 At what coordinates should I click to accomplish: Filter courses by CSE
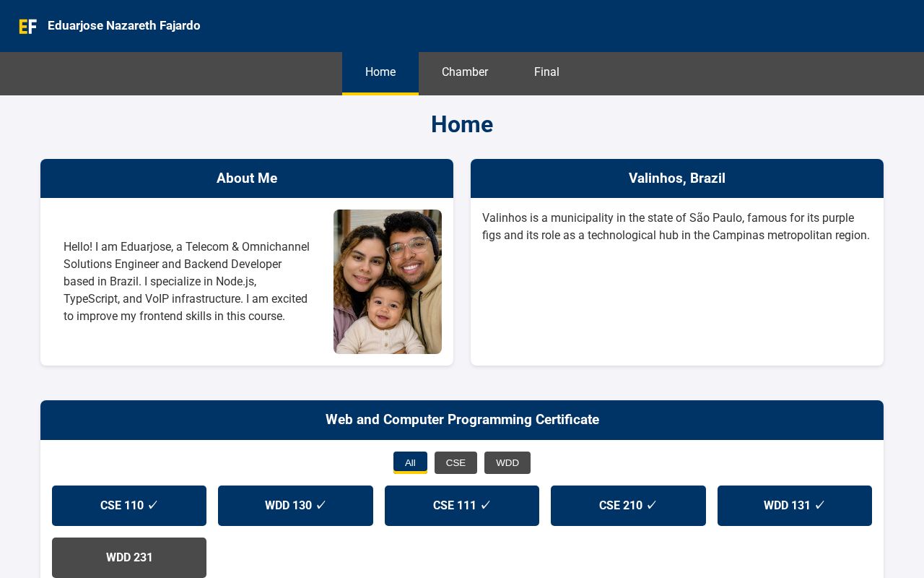(456, 462)
